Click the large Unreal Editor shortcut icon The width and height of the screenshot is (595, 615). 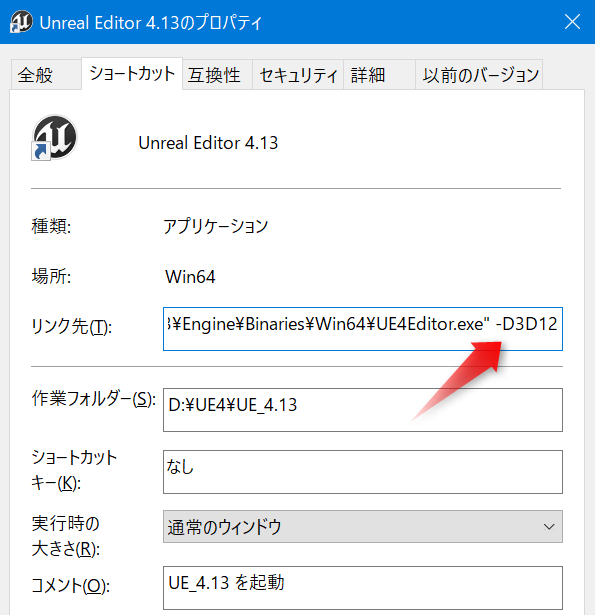55,138
